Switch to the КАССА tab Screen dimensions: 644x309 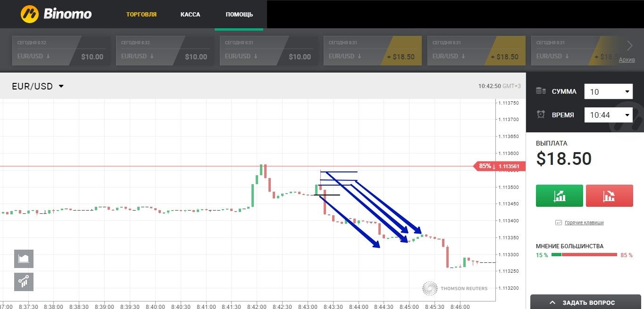coord(190,15)
